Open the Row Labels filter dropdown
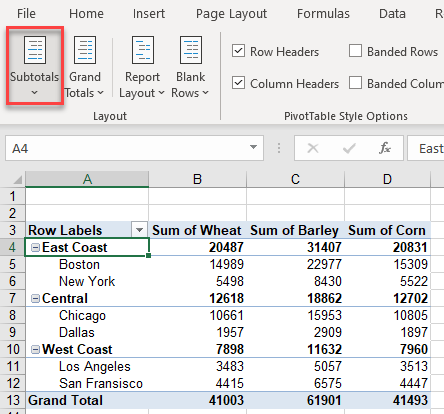 [x=140, y=230]
